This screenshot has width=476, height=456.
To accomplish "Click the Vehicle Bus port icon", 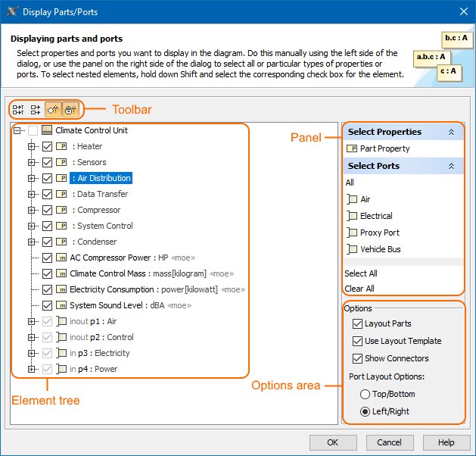I will click(352, 249).
